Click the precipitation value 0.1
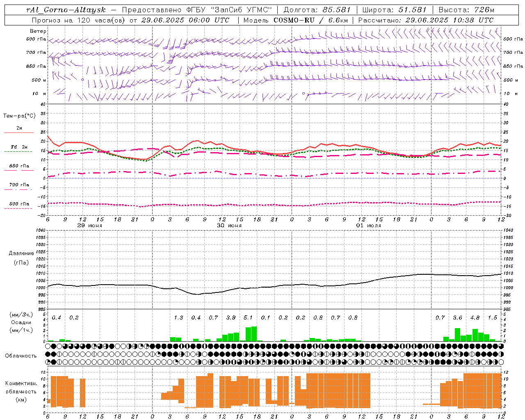This screenshot has height=420, width=525. pos(266,318)
